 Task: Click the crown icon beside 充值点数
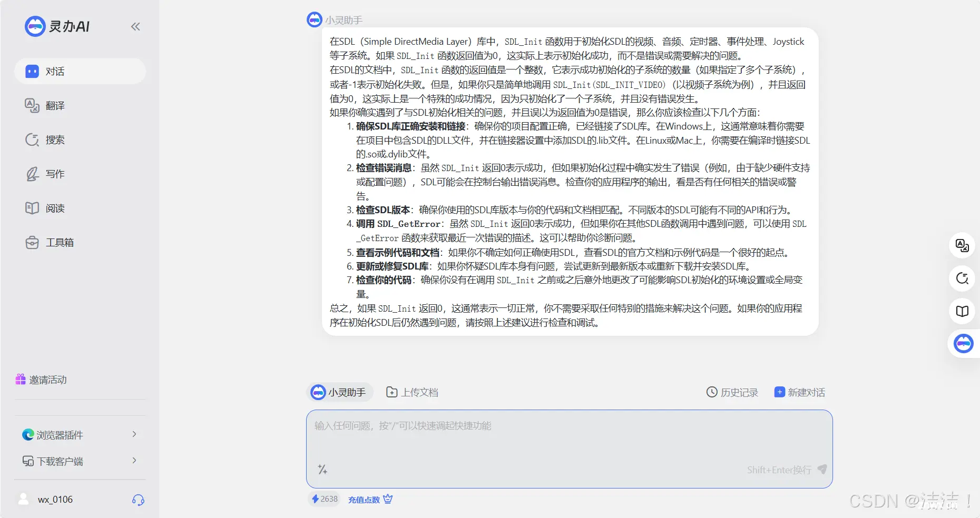pos(388,499)
